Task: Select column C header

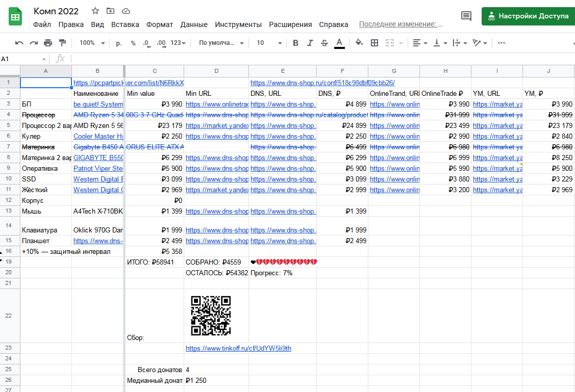Action: pyautogui.click(x=155, y=71)
